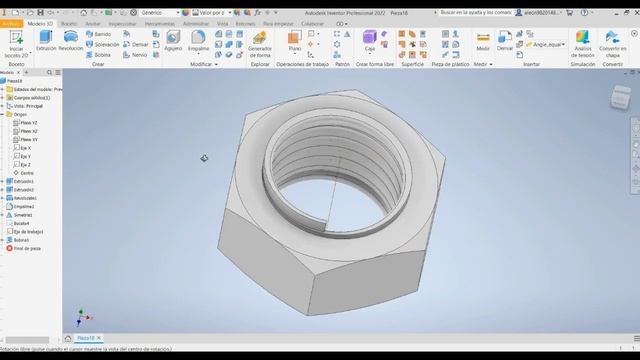640x360 pixels.
Task: Search the model browser with the magnifier icon
Action: point(49,72)
